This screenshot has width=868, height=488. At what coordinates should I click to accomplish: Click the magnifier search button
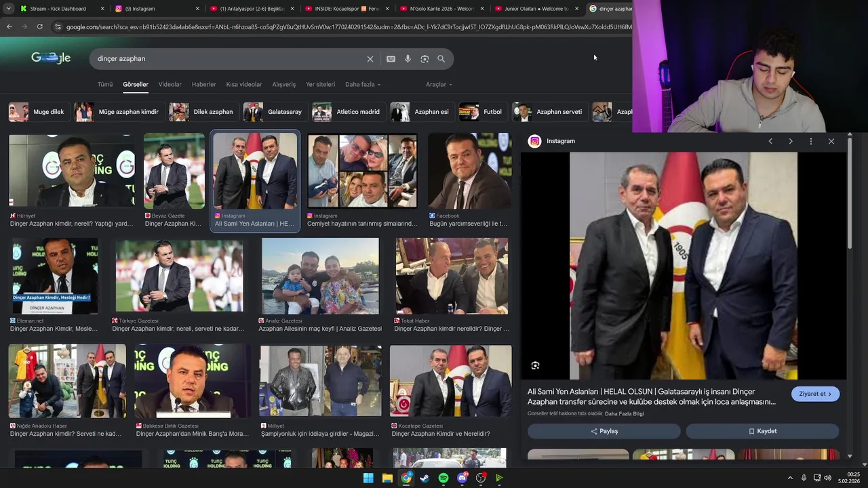point(441,59)
